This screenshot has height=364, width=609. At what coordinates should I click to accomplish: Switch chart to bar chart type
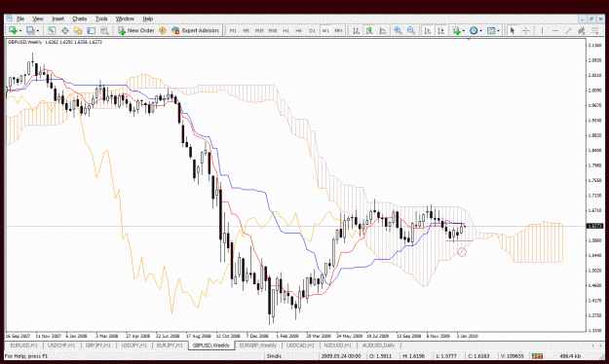pyautogui.click(x=356, y=30)
